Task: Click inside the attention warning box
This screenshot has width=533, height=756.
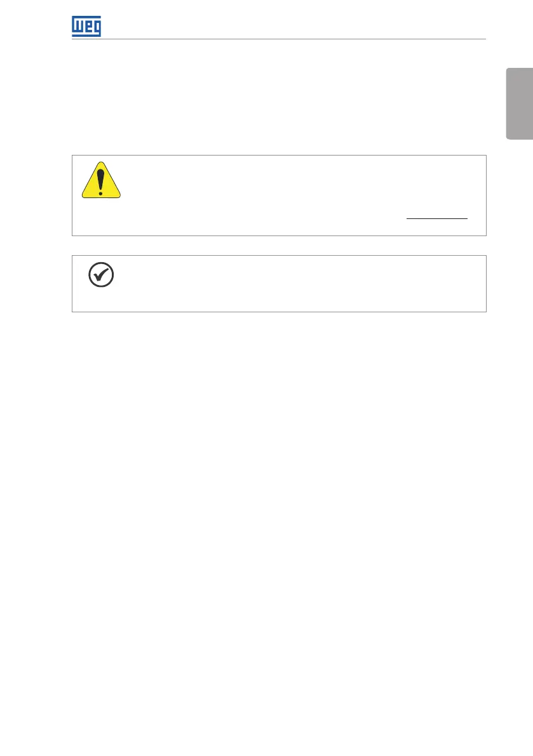Action: click(279, 196)
